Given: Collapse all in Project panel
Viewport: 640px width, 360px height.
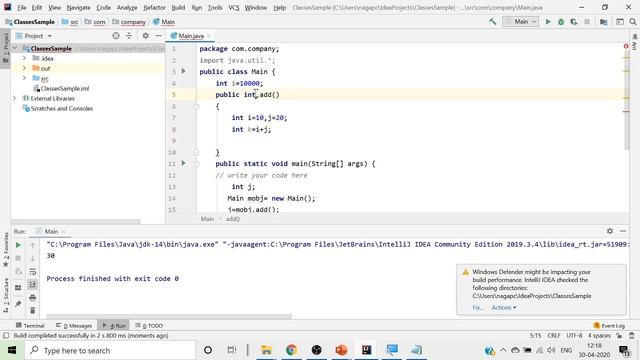Looking at the screenshot, I should pos(129,36).
